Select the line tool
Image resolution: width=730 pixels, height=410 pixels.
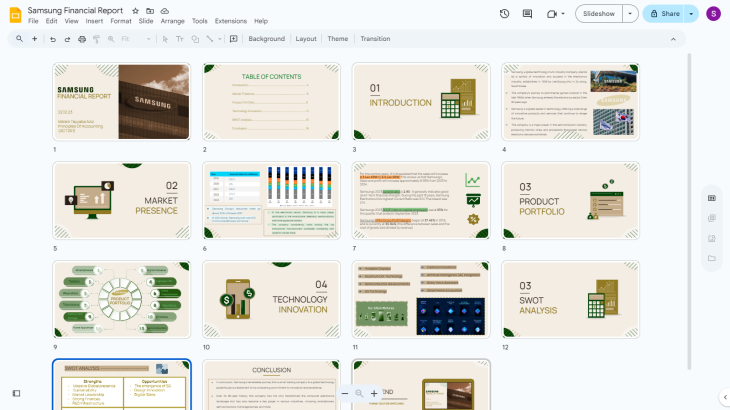point(210,39)
